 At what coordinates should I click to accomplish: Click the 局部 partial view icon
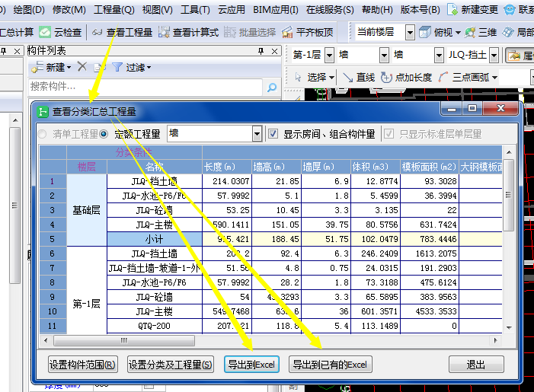tap(508, 32)
